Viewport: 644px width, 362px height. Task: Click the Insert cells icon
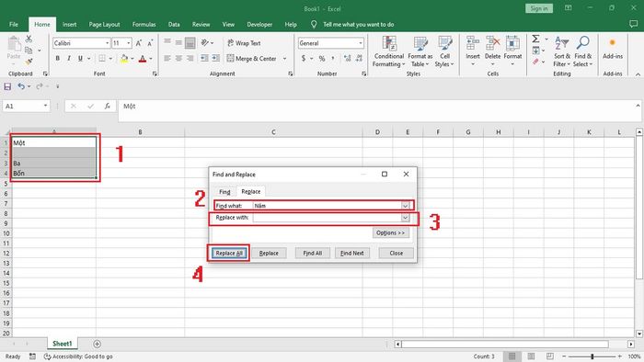click(473, 42)
